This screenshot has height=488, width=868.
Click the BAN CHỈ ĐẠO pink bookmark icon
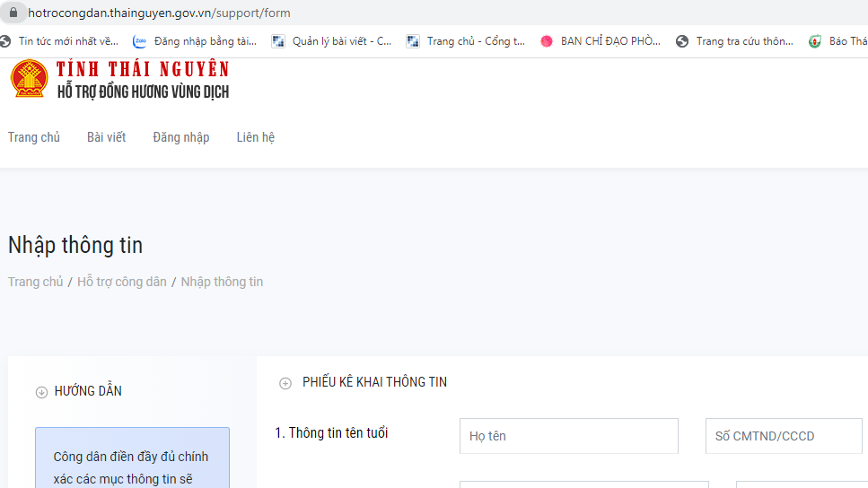click(x=547, y=41)
